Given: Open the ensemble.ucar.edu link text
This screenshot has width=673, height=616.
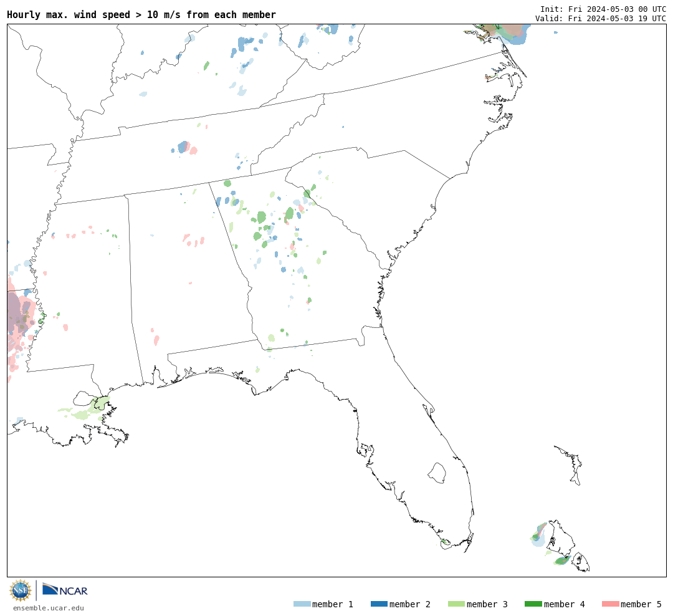Looking at the screenshot, I should (49, 608).
